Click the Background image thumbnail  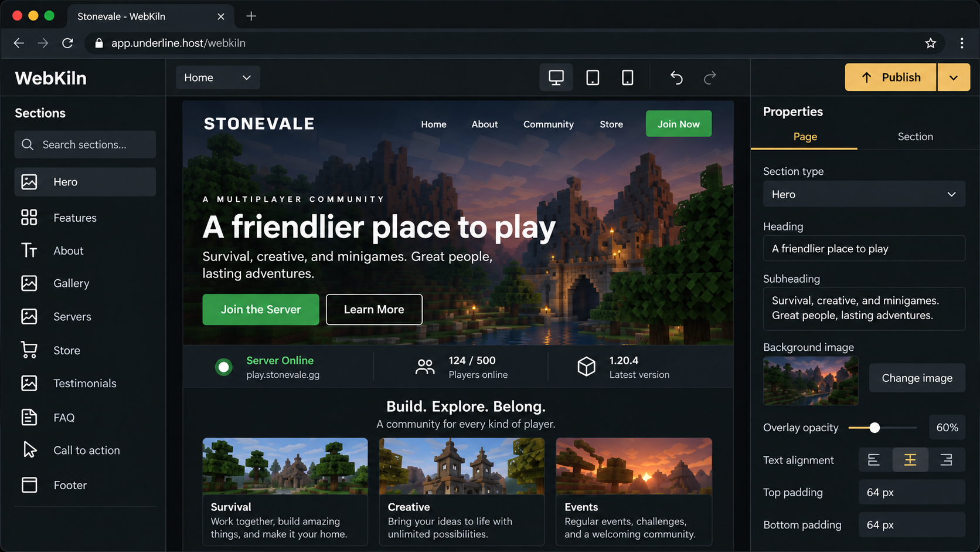pyautogui.click(x=811, y=381)
